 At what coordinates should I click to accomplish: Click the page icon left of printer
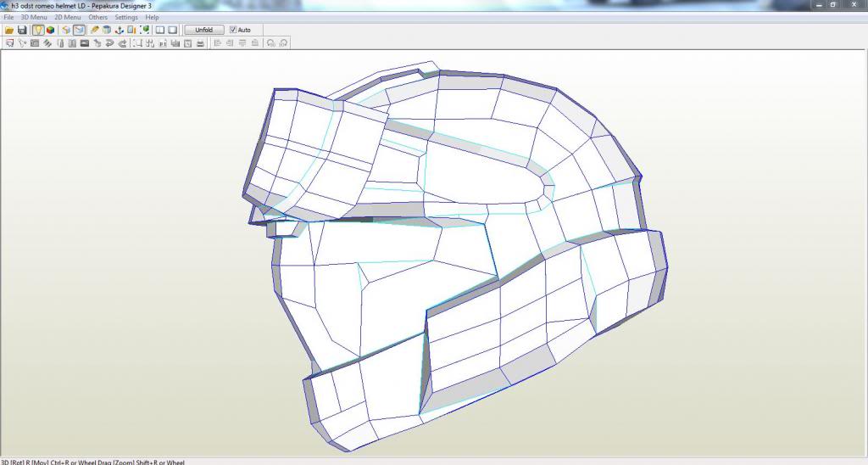[187, 43]
